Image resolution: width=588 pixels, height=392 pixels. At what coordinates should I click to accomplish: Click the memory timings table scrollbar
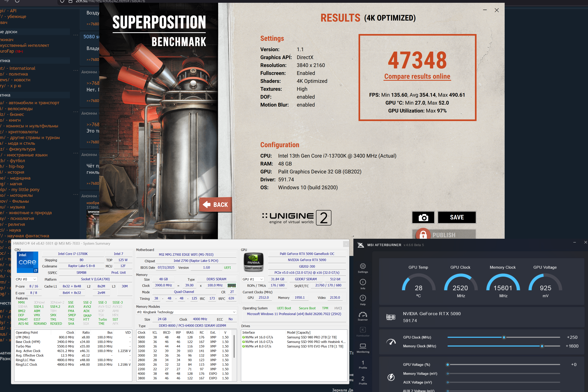point(234,346)
